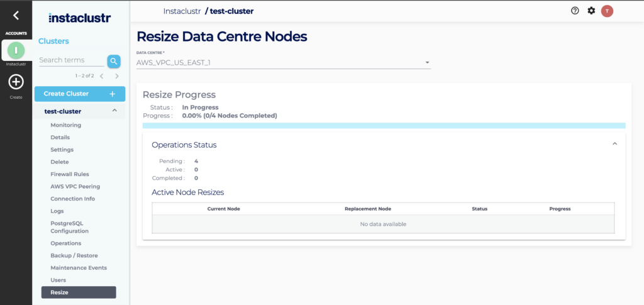Click the resize progress bar
Screen dimensions: 644x305
click(384, 126)
